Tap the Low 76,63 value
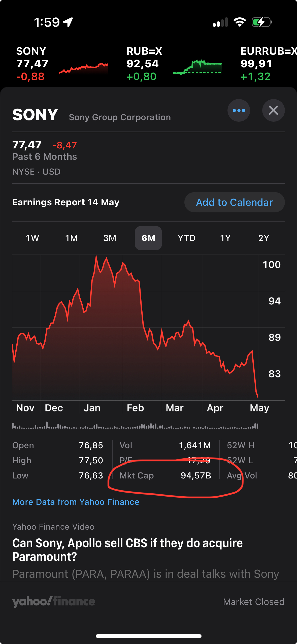Viewport: 297px width, 644px height. [x=91, y=475]
